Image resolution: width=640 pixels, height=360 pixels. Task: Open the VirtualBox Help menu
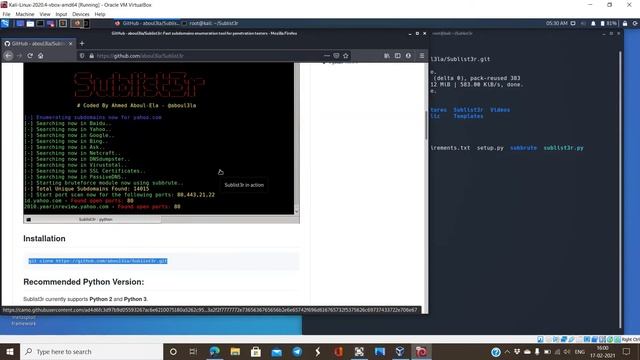click(x=100, y=14)
